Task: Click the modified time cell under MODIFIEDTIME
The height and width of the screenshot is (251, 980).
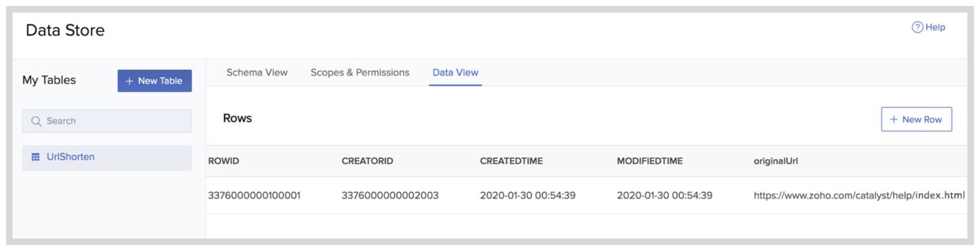Action: (x=664, y=195)
